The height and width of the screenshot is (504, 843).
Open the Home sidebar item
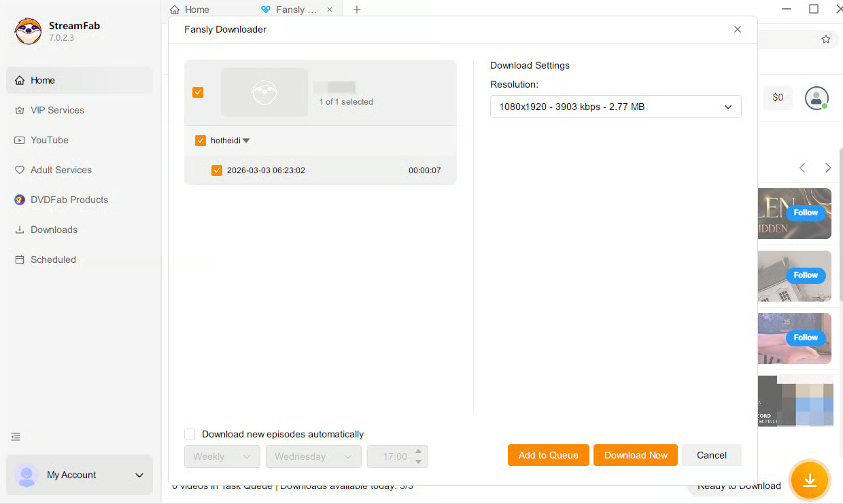(80, 80)
